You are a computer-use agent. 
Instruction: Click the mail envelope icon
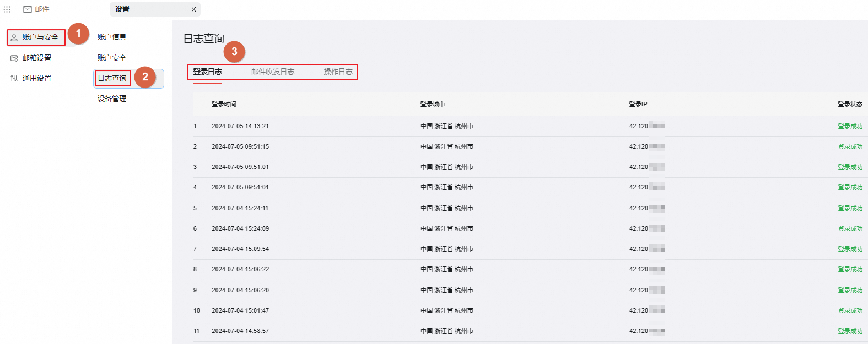pos(27,9)
